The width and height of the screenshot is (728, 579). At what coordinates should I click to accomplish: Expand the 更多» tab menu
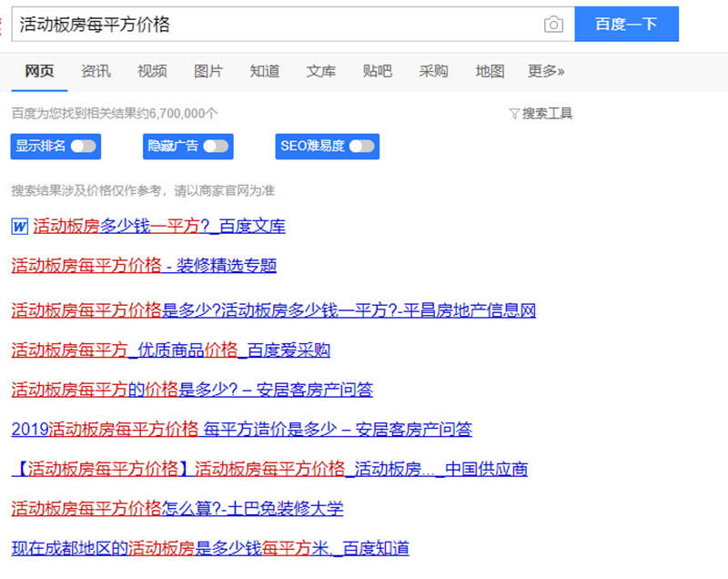(546, 71)
